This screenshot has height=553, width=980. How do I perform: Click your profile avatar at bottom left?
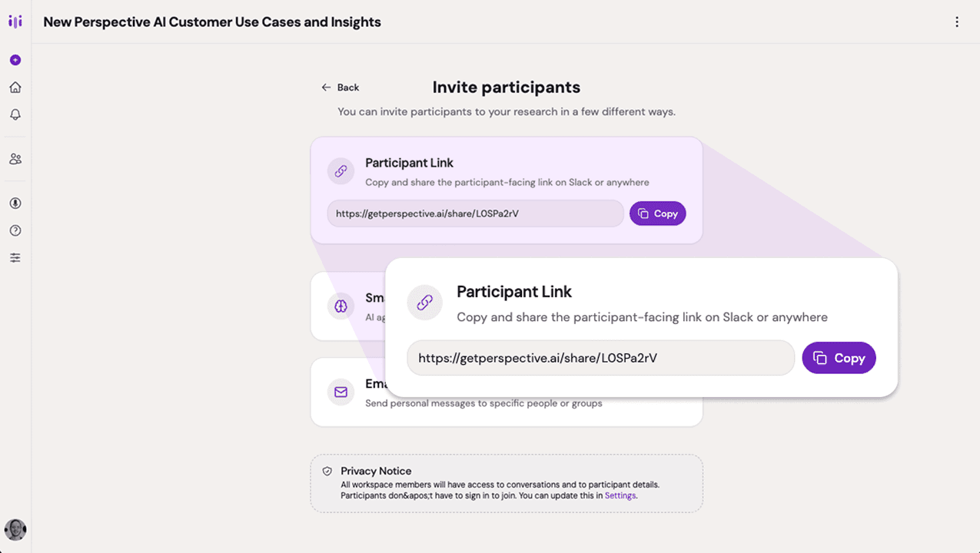click(x=15, y=530)
